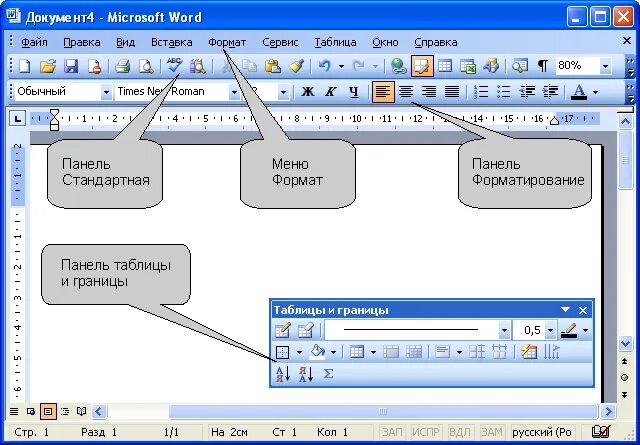Select the Format Painter brush
The height and width of the screenshot is (445, 640).
pyautogui.click(x=296, y=66)
